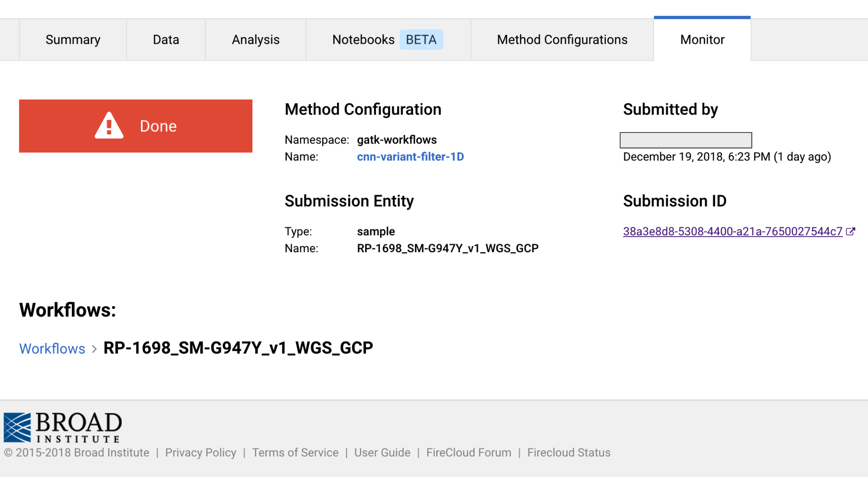Open the Notebooks tab
The image size is (868, 477).
click(363, 40)
